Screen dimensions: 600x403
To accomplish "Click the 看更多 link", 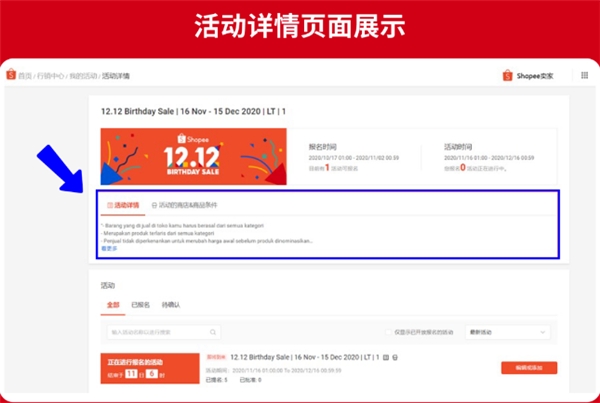I will (109, 248).
